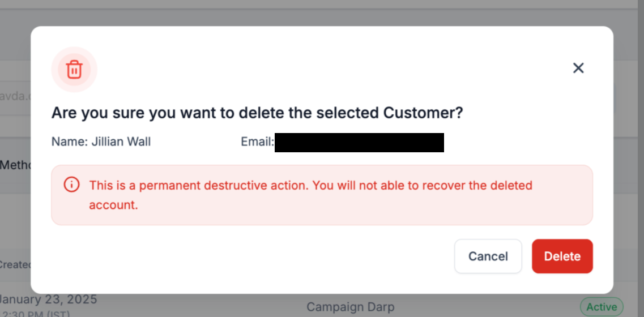Viewport: 644px width, 317px height.
Task: Click the info circle icon in warning
Action: click(x=71, y=185)
